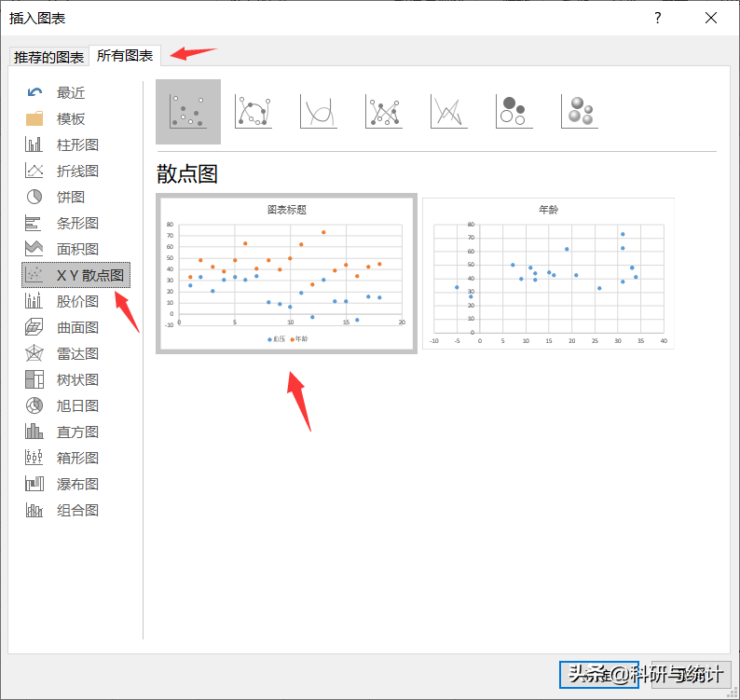Choose the 箱形图 box plot category
Screen dimensions: 740x700
click(x=76, y=458)
